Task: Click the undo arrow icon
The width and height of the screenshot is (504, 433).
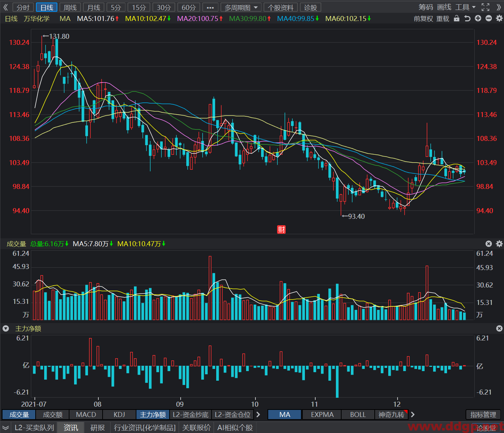Action: pyautogui.click(x=467, y=19)
